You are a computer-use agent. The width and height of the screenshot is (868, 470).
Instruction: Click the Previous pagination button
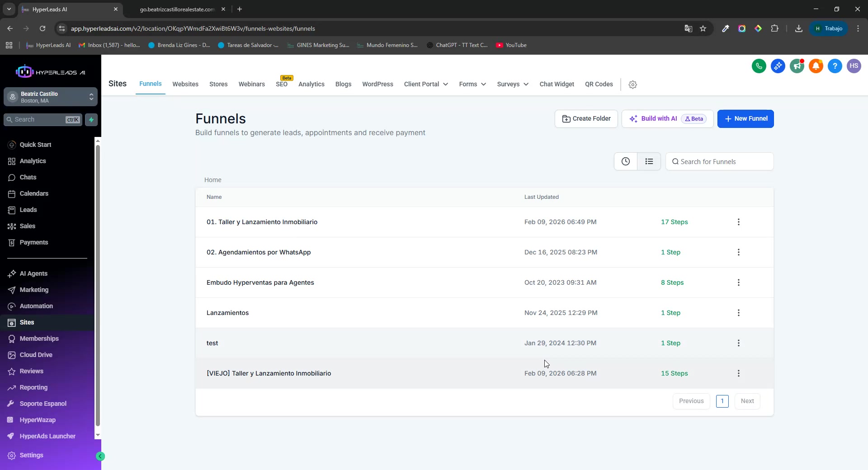(691, 401)
